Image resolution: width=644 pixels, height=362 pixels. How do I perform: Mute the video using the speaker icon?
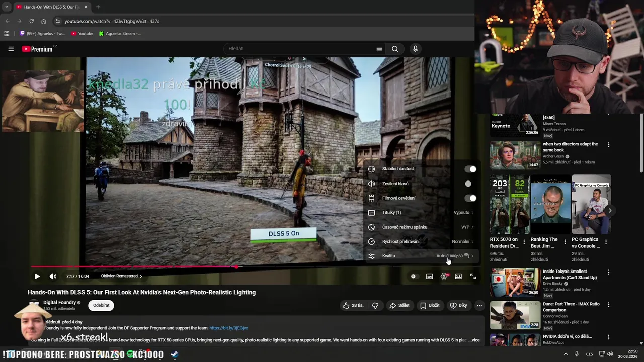pos(53,276)
